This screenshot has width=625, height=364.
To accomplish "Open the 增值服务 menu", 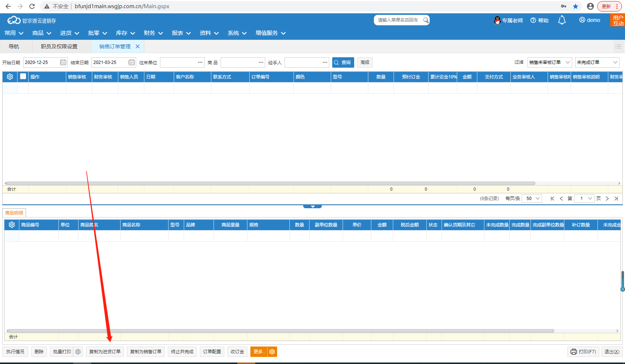I will pyautogui.click(x=270, y=33).
